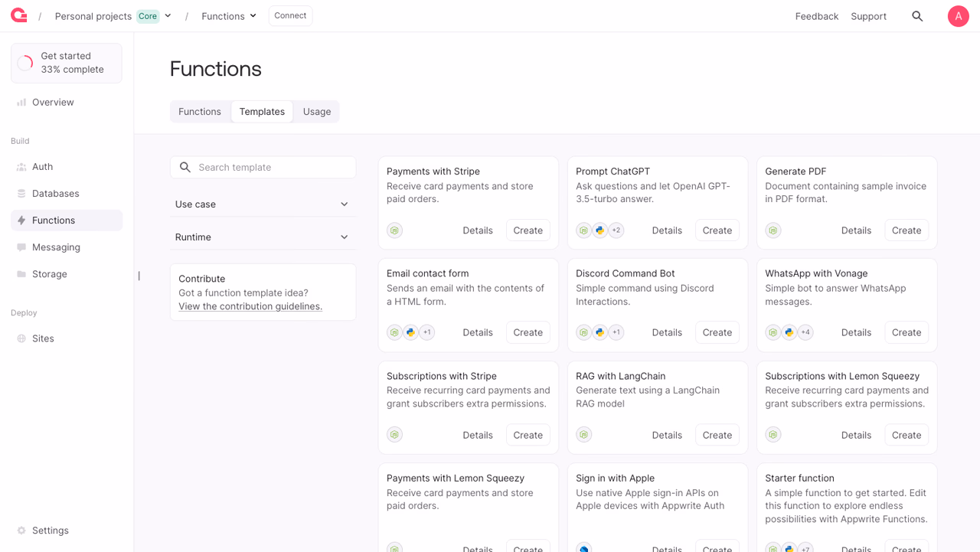Click the Databases icon in the sidebar
This screenshot has width=980, height=552.
(21, 194)
